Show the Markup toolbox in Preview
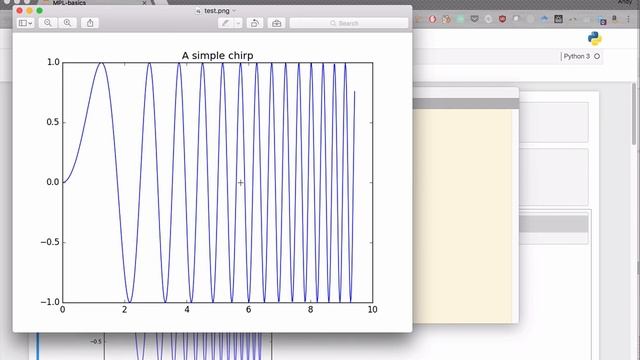 [x=276, y=23]
